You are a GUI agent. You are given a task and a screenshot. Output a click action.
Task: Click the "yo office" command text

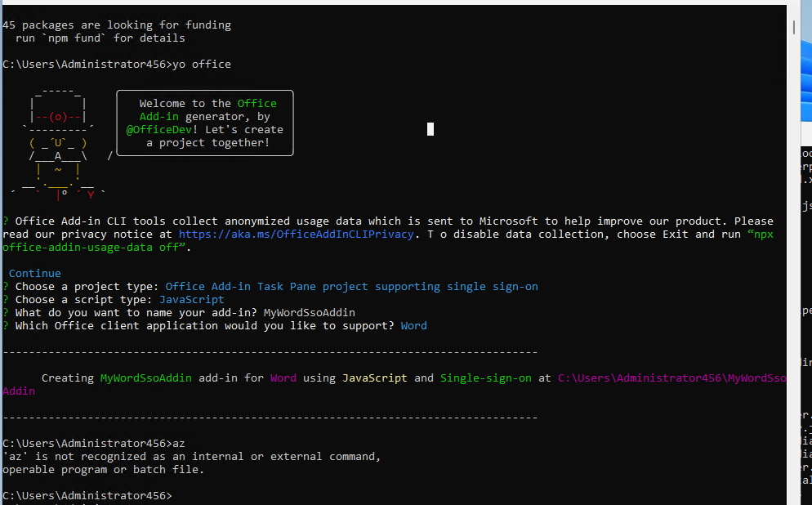point(202,65)
